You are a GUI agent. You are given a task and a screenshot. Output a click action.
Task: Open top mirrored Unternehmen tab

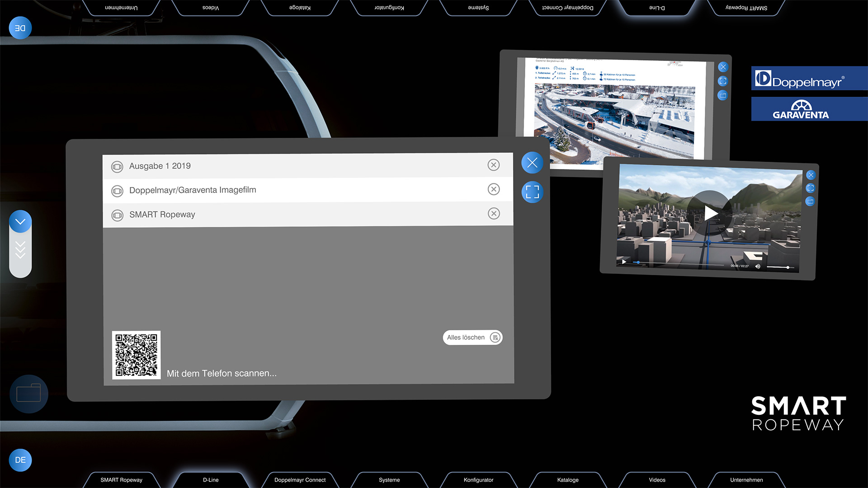[121, 8]
